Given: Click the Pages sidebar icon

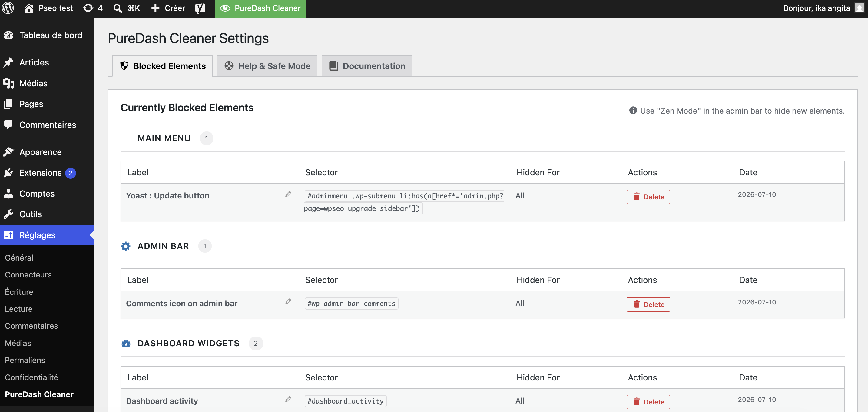Looking at the screenshot, I should (8, 104).
